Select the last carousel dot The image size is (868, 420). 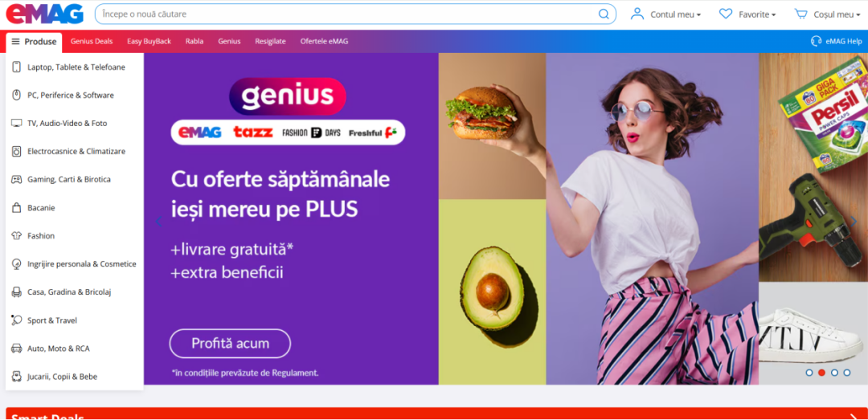847,373
